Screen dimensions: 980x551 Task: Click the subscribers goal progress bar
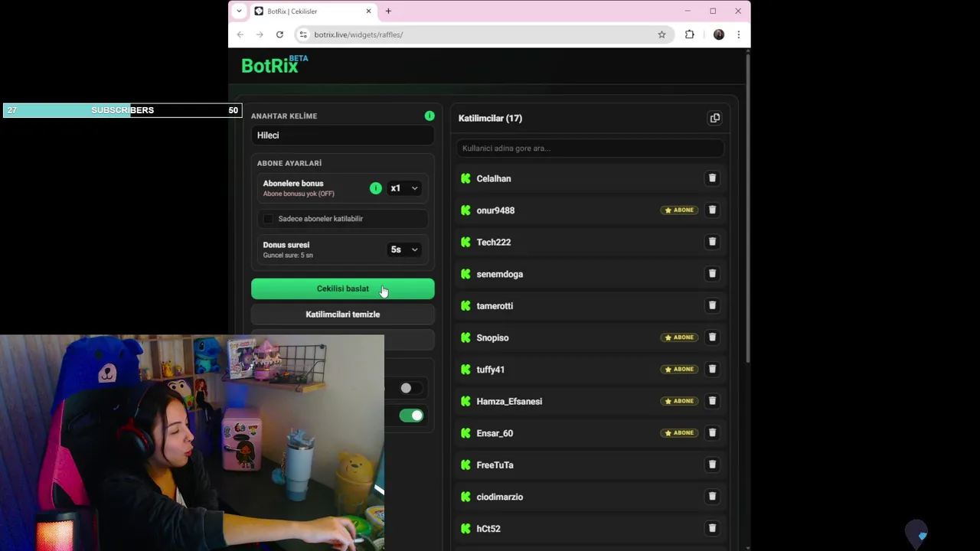pos(122,110)
